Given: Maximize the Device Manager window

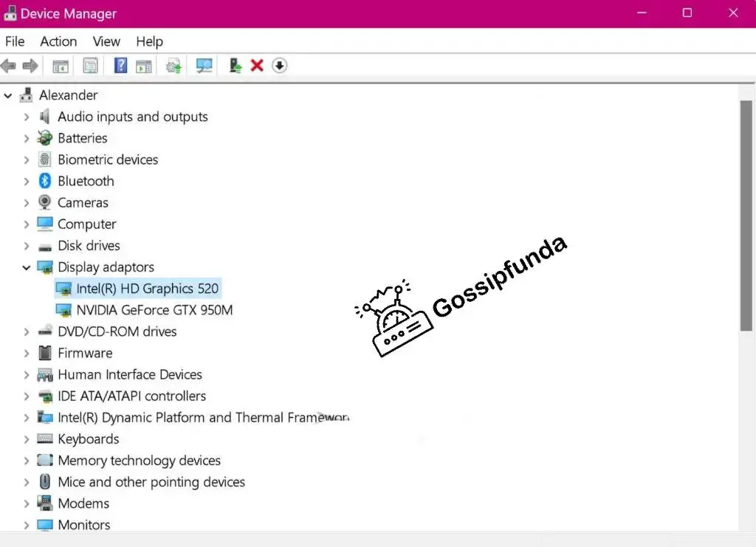Looking at the screenshot, I should pyautogui.click(x=687, y=13).
